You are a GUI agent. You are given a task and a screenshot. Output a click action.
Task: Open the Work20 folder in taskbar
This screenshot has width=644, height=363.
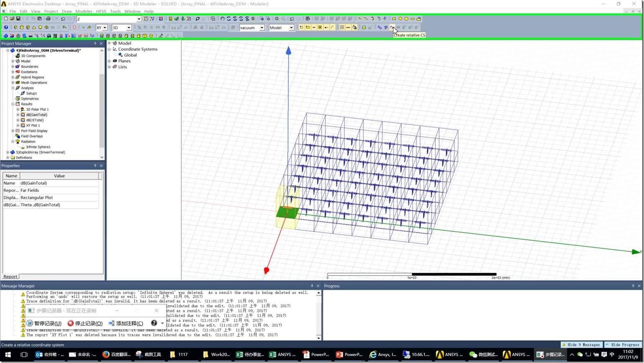click(x=216, y=355)
